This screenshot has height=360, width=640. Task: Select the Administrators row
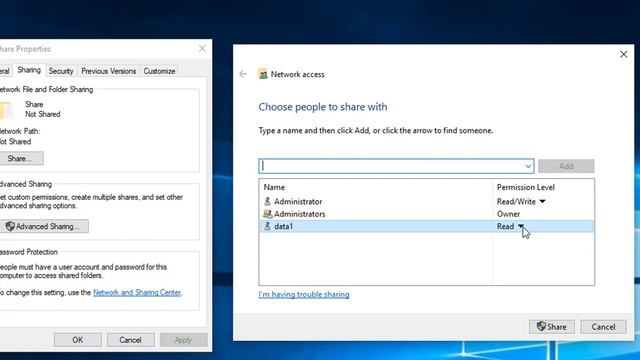click(x=427, y=213)
